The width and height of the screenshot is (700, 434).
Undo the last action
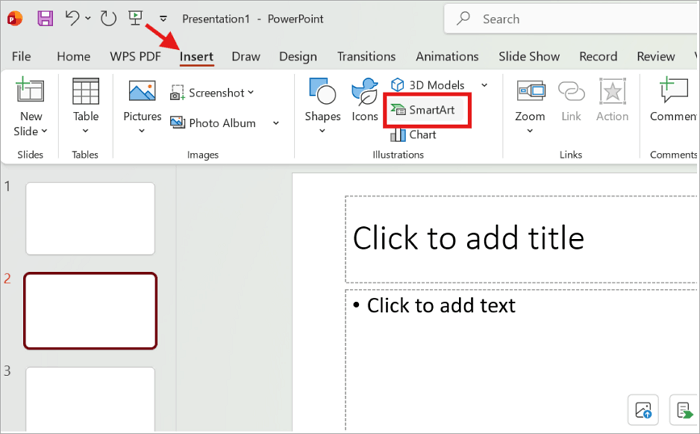(x=72, y=18)
